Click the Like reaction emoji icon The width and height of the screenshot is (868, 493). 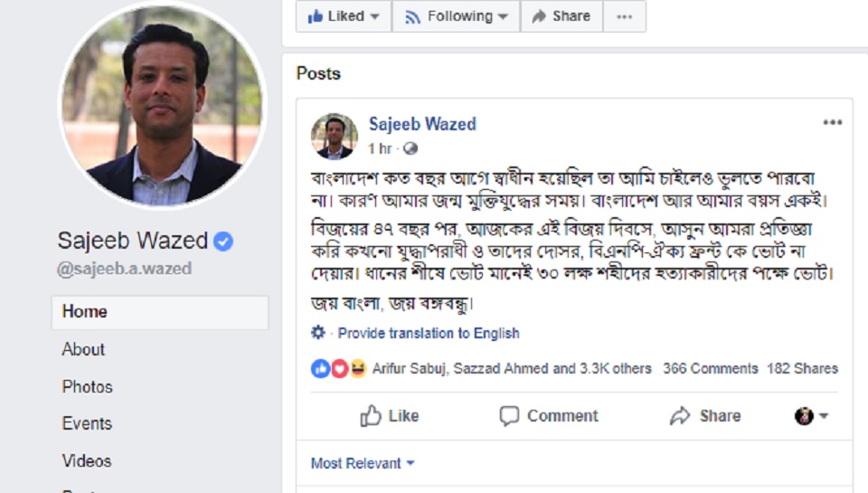pyautogui.click(x=320, y=368)
